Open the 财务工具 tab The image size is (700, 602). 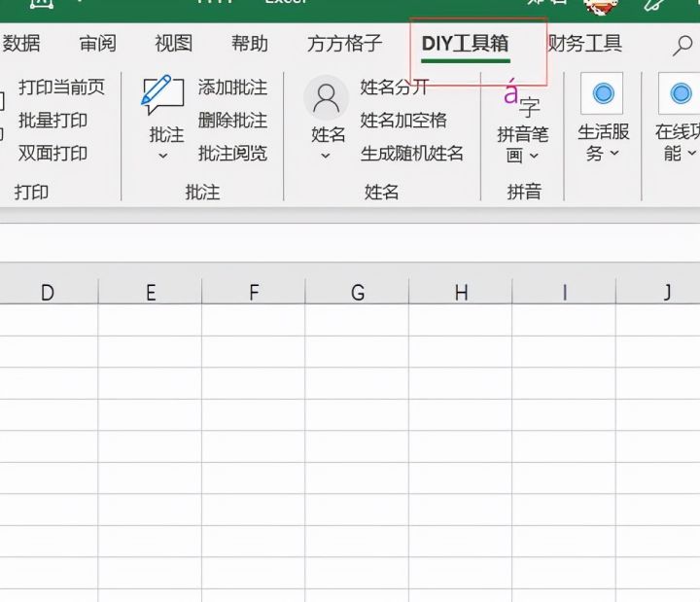585,44
